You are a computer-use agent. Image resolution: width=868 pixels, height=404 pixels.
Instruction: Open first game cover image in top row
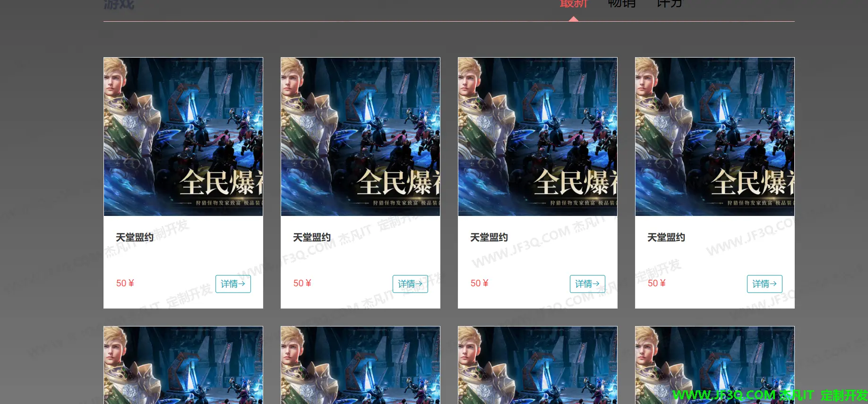(x=183, y=137)
